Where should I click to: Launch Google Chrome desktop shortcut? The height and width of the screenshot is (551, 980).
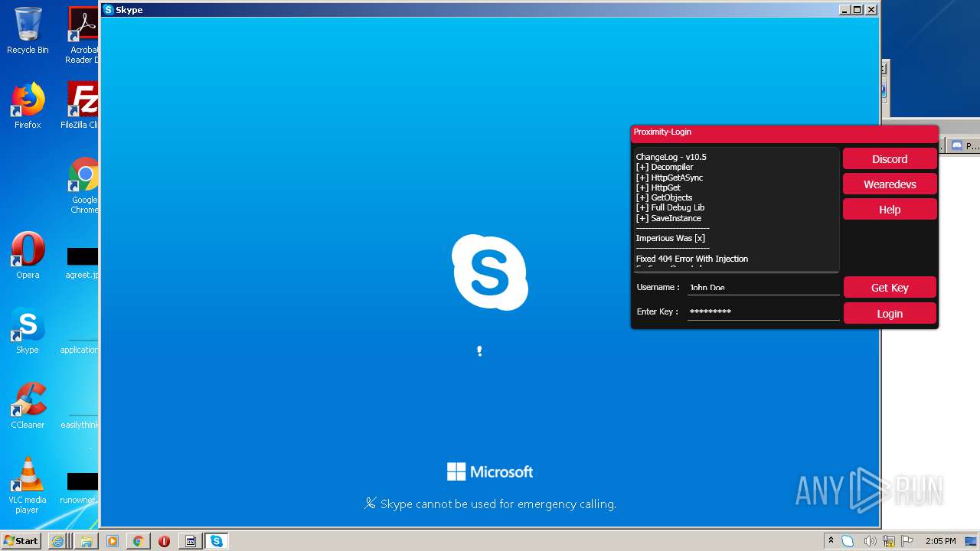pyautogui.click(x=84, y=186)
